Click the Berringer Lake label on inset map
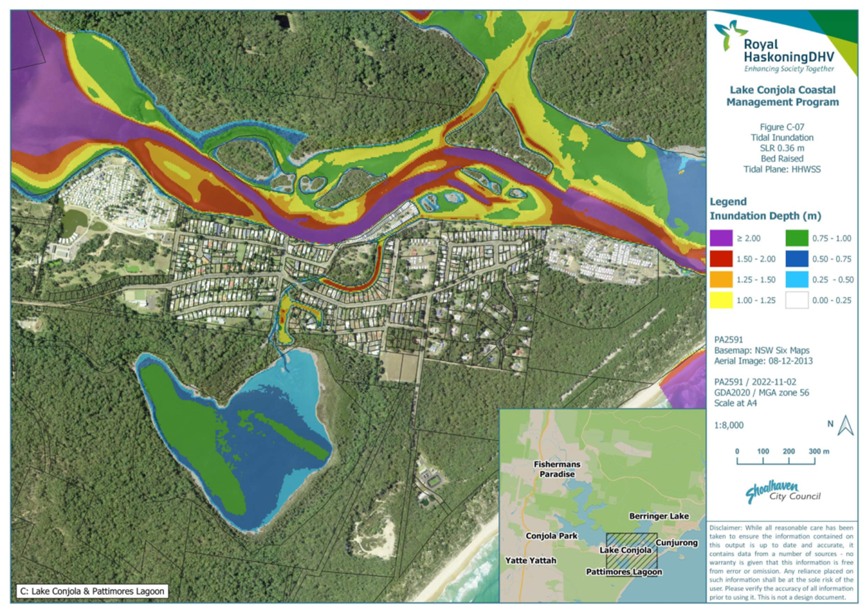Viewport: 868px width, 613px height. (x=658, y=516)
